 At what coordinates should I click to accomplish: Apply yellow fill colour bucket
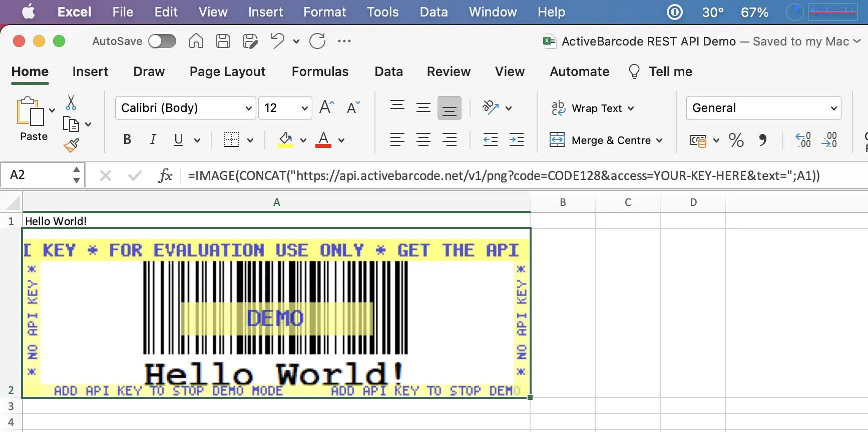tap(285, 140)
